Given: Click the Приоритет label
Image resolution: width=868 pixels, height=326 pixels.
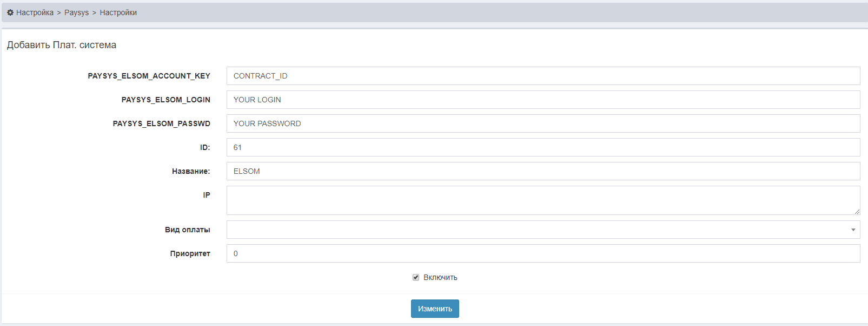Looking at the screenshot, I should pos(190,253).
